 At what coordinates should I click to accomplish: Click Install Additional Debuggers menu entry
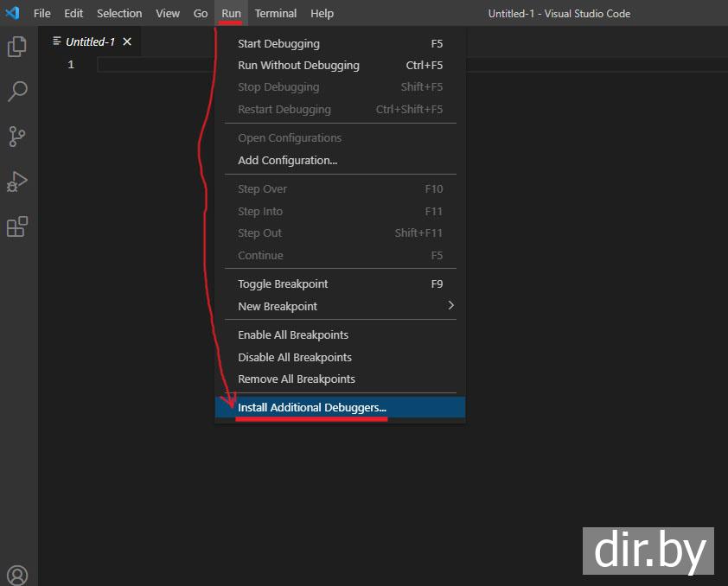tap(312, 407)
